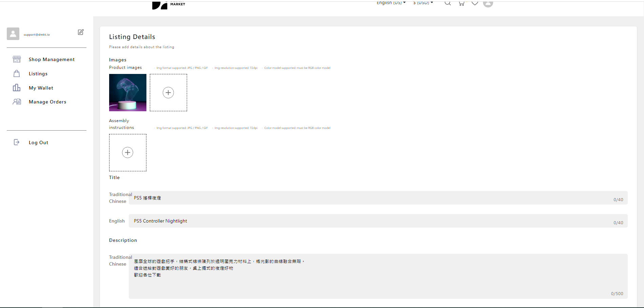Add another product image with plus box
The height and width of the screenshot is (308, 644).
pos(168,93)
